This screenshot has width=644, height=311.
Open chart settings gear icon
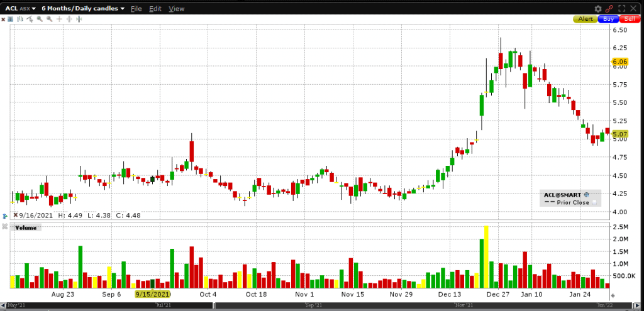597,9
